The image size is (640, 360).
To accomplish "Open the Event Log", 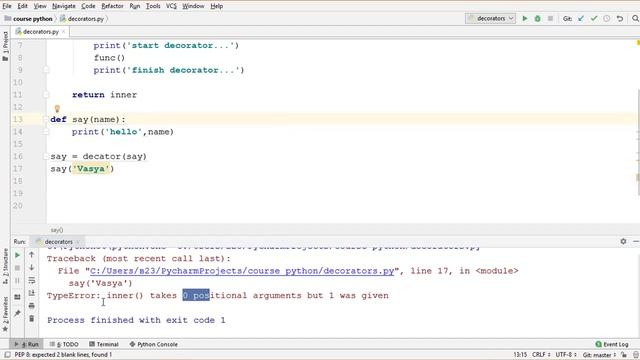I will coord(612,344).
